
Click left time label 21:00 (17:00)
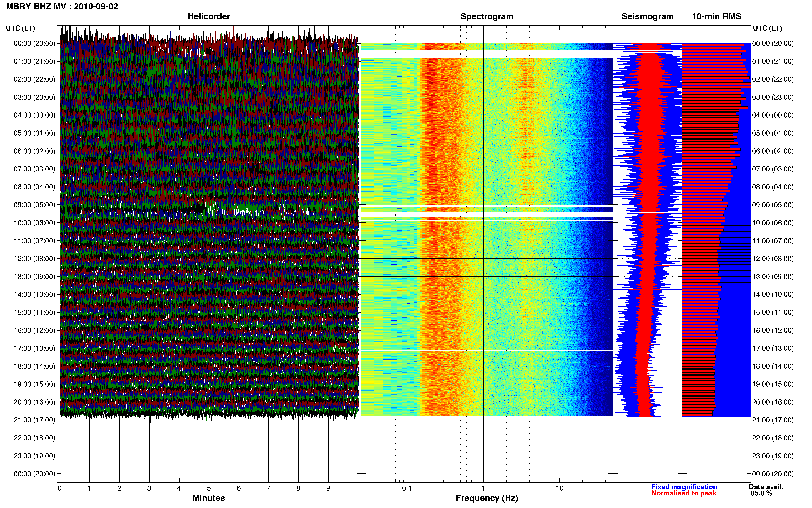(34, 420)
